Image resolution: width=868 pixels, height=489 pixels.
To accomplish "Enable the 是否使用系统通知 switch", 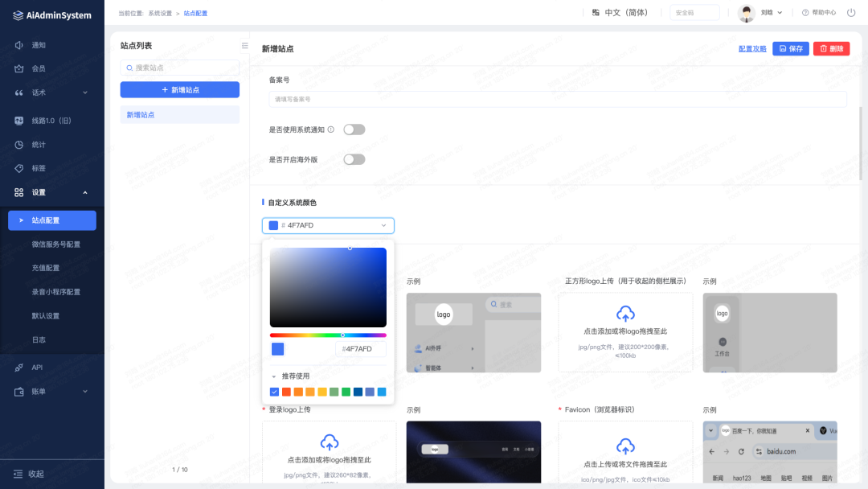I will tap(354, 129).
